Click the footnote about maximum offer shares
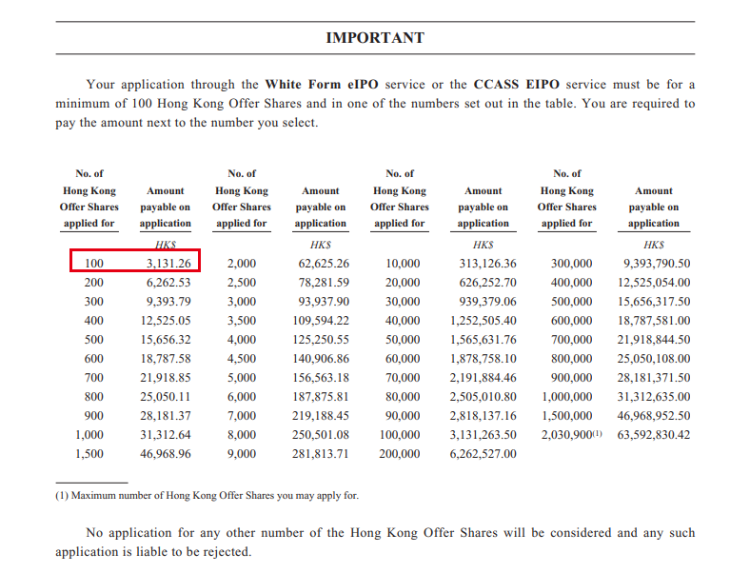750x573 pixels. click(x=206, y=495)
